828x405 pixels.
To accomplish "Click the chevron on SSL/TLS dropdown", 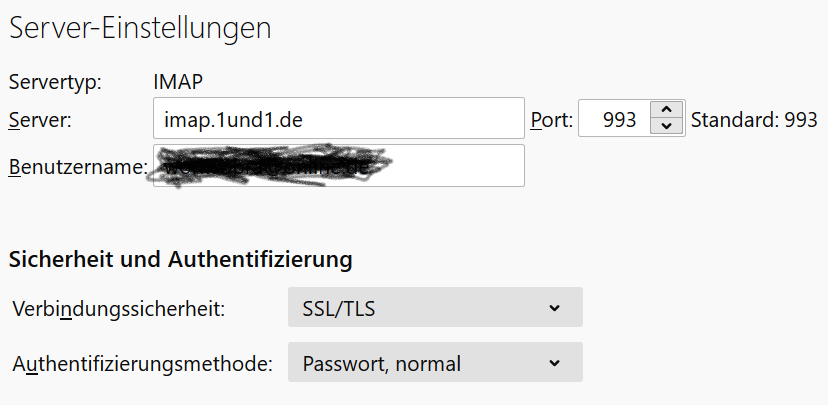I will point(555,308).
